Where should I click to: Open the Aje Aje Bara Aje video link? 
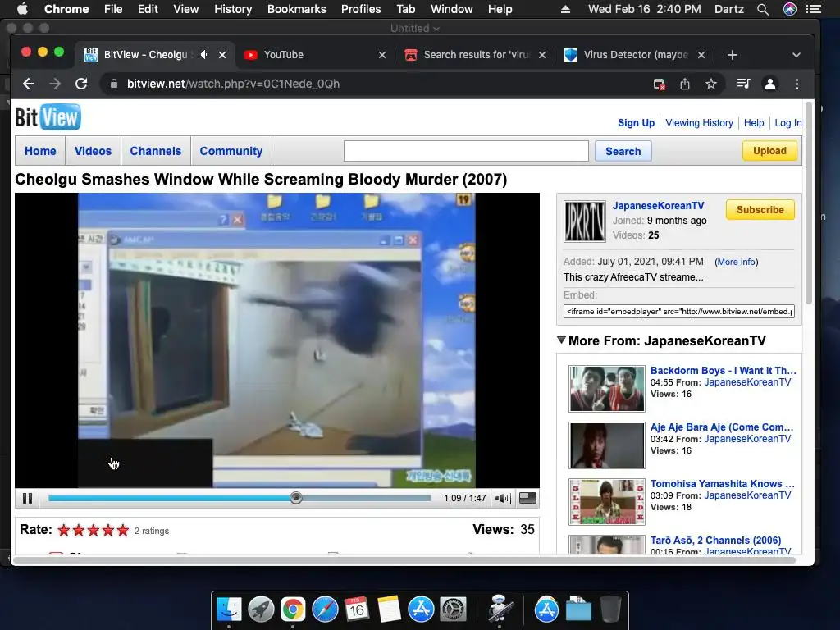point(722,427)
